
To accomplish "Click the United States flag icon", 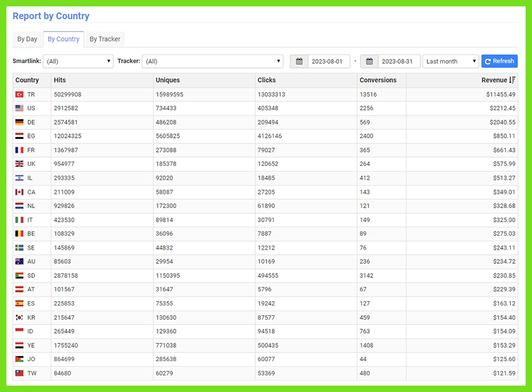I will pos(19,108).
